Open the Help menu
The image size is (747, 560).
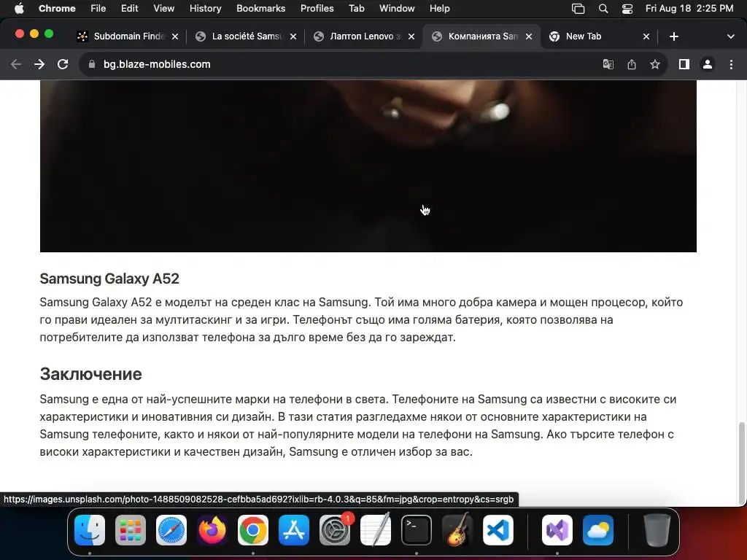coord(439,8)
